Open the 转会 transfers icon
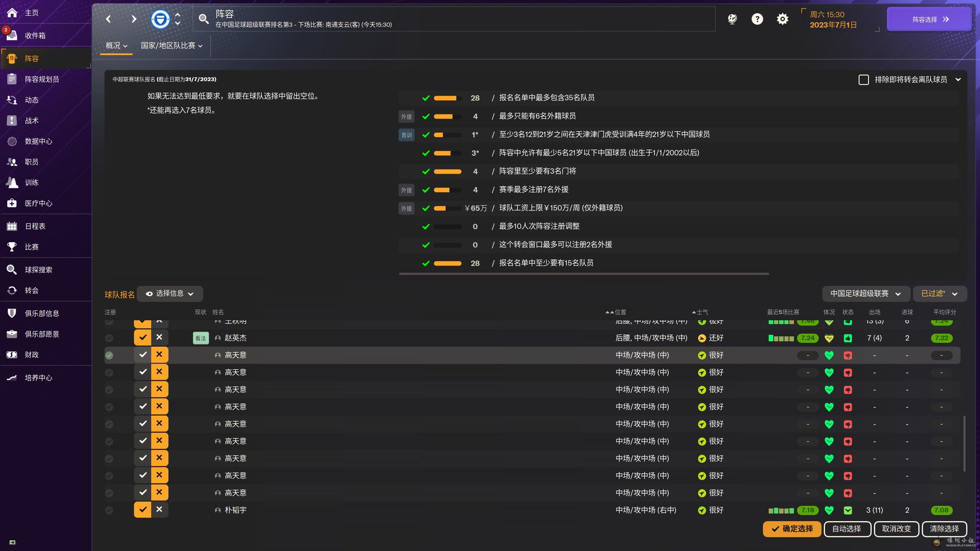This screenshot has height=551, width=980. [12, 290]
